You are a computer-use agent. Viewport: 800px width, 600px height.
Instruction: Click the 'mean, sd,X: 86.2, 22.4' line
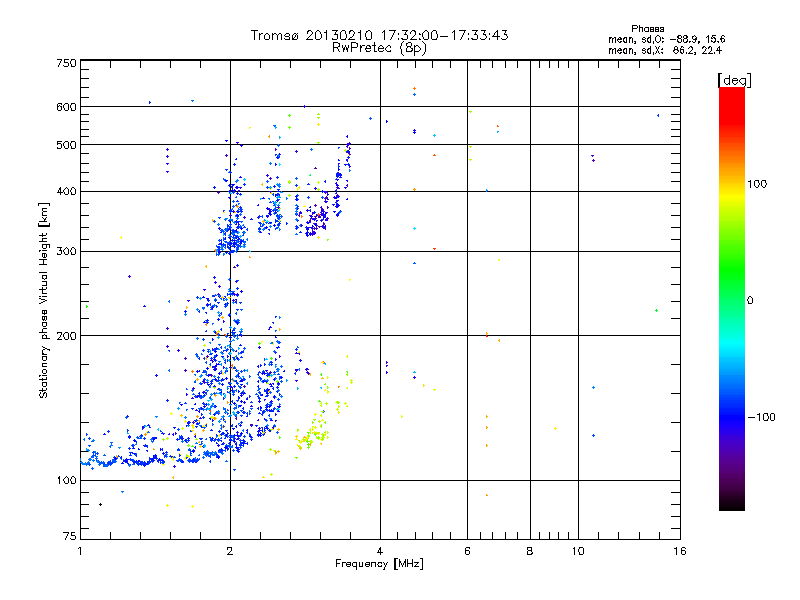[x=665, y=50]
